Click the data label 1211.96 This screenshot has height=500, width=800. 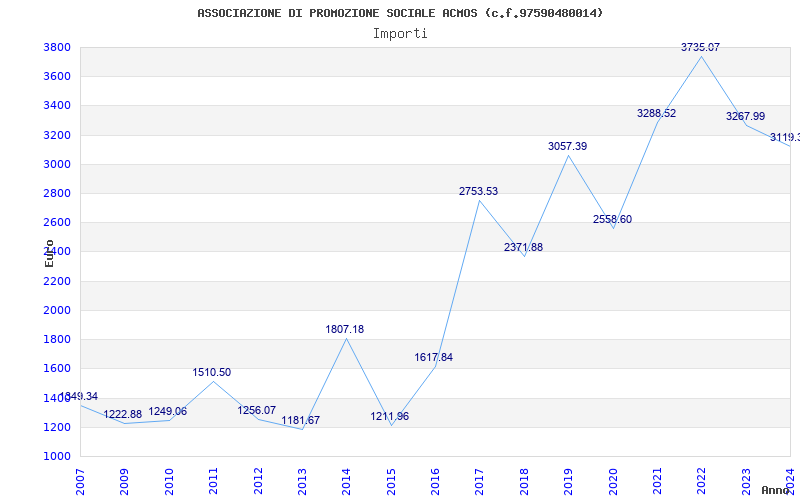390,417
